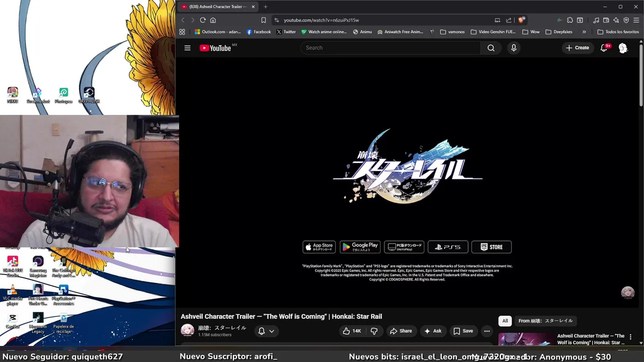Image resolution: width=644 pixels, height=362 pixels.
Task: Open the Leo AI sparkle icon
Action: click(x=616, y=20)
